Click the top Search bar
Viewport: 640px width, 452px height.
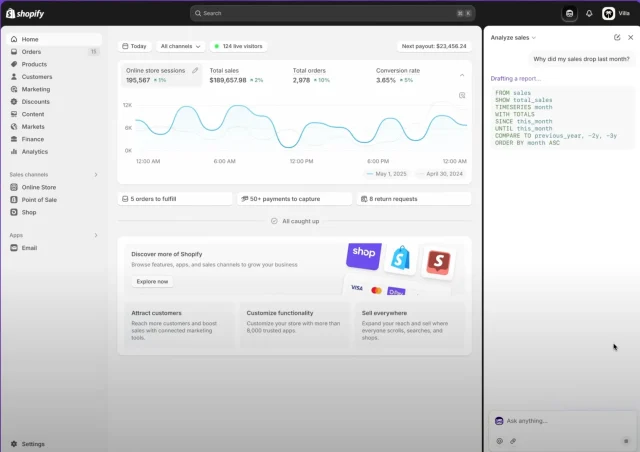[x=332, y=13]
